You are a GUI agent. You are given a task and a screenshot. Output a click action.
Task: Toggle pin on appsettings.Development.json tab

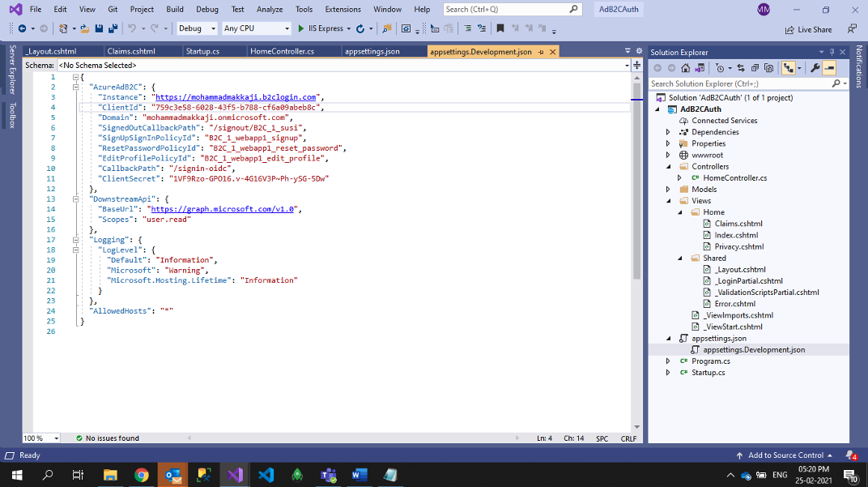click(541, 52)
